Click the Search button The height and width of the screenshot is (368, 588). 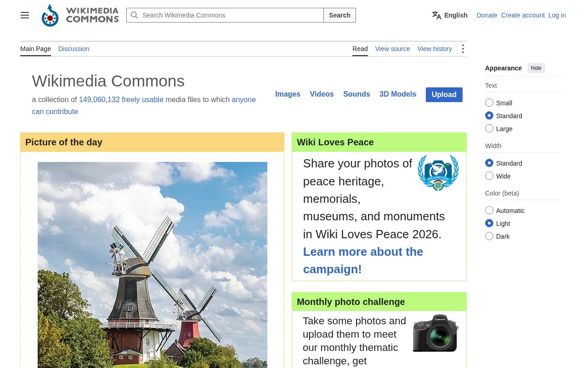click(x=340, y=15)
